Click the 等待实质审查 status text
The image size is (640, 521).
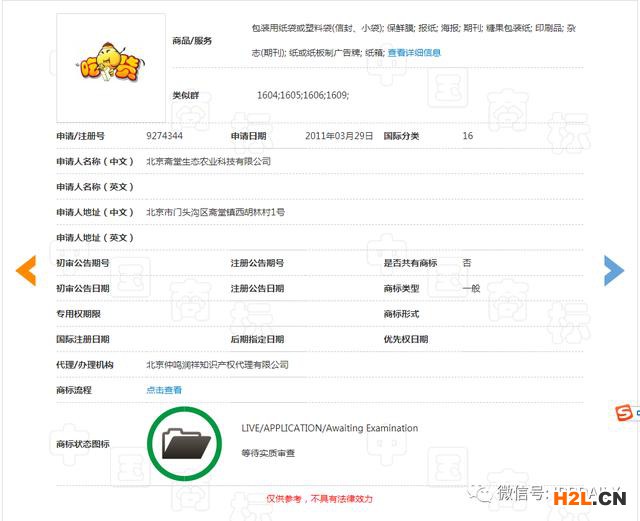click(x=268, y=453)
